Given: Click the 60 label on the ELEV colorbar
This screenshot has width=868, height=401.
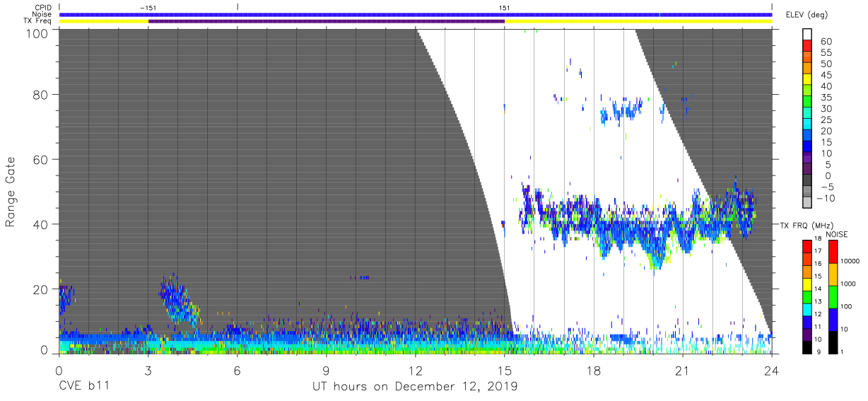Looking at the screenshot, I should pos(826,41).
